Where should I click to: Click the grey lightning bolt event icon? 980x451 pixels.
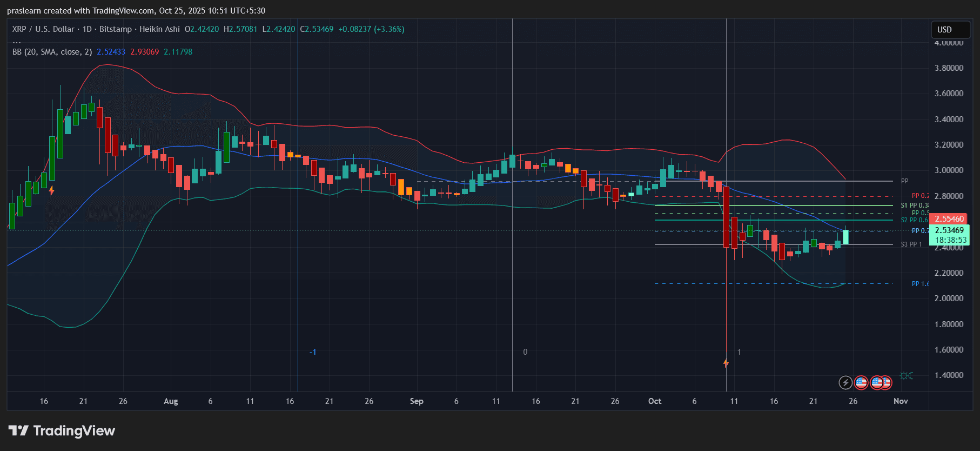[x=845, y=383]
